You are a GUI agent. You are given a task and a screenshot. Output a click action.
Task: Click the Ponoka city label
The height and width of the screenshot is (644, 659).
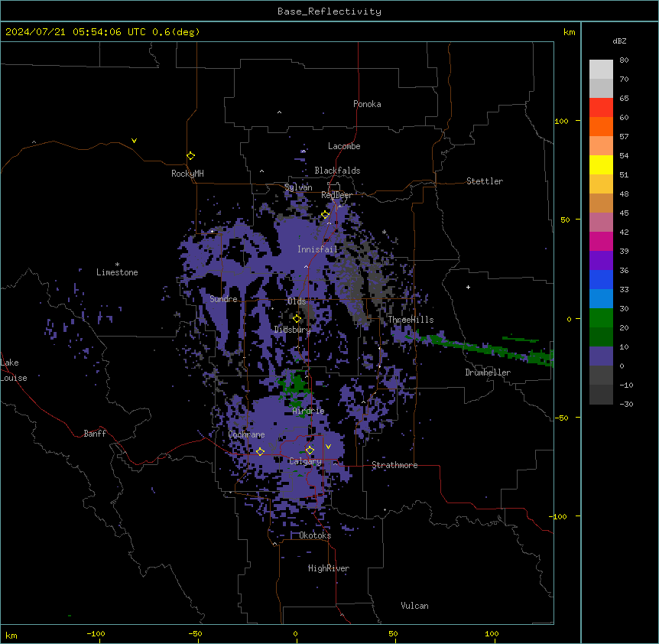tap(367, 104)
